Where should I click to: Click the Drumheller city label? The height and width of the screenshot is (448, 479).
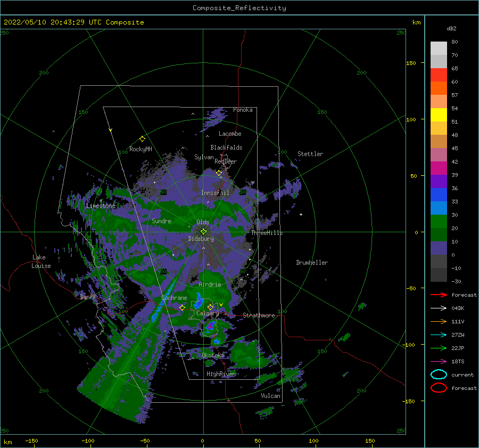[x=312, y=263]
